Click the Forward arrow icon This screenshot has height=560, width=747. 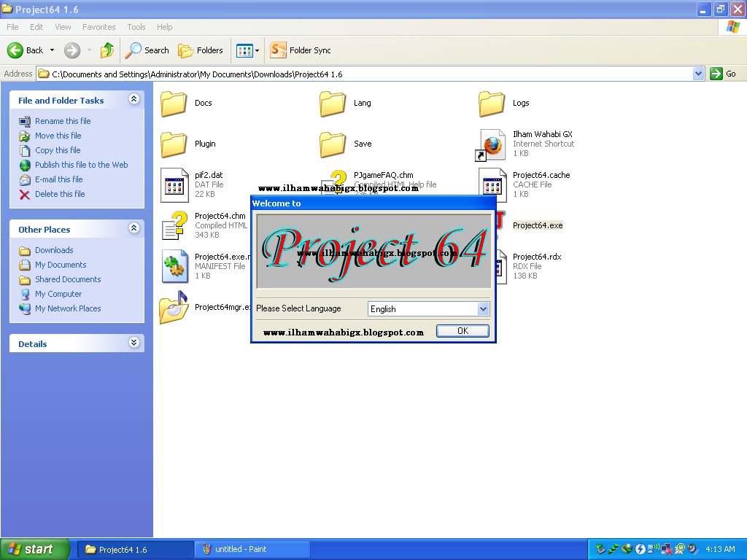[72, 50]
